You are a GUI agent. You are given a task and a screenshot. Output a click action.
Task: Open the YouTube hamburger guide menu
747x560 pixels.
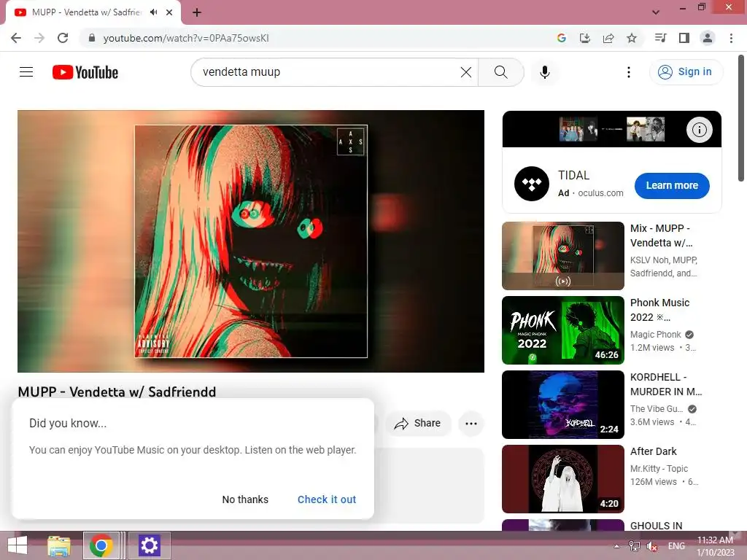(26, 72)
